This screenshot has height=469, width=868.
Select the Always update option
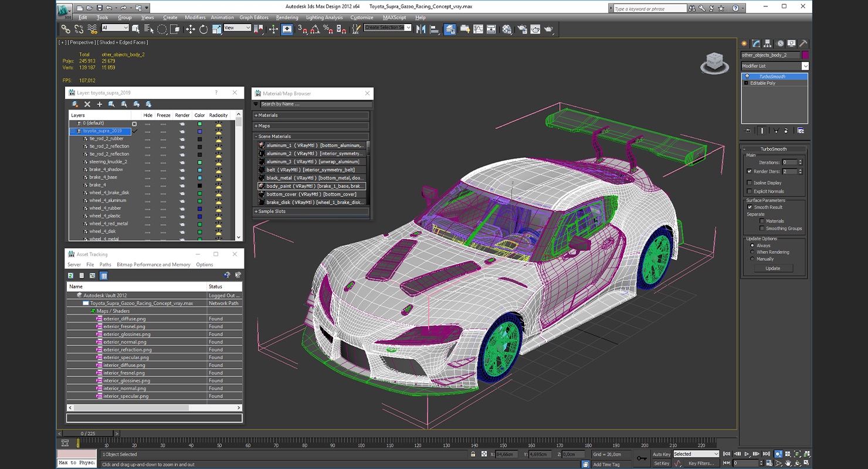coord(752,246)
